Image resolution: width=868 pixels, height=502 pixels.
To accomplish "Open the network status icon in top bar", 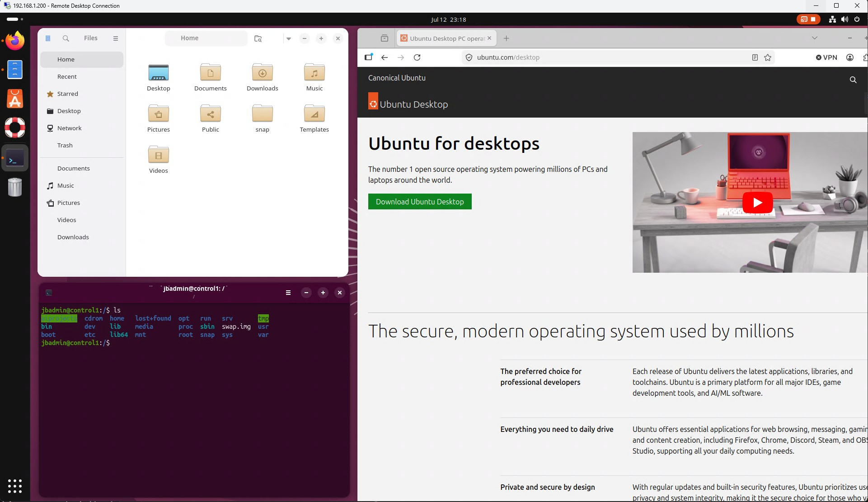I will tap(832, 19).
